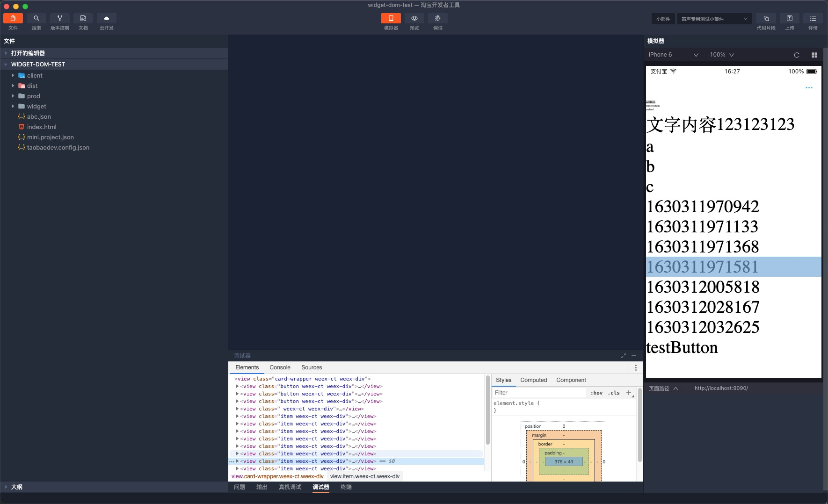Image resolution: width=828 pixels, height=504 pixels.
Task: Click 1630311971581 item in simulator
Action: 734,266
